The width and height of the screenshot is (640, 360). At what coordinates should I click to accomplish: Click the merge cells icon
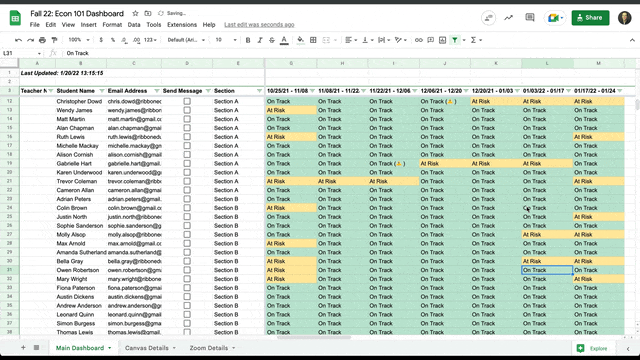pyautogui.click(x=326, y=40)
